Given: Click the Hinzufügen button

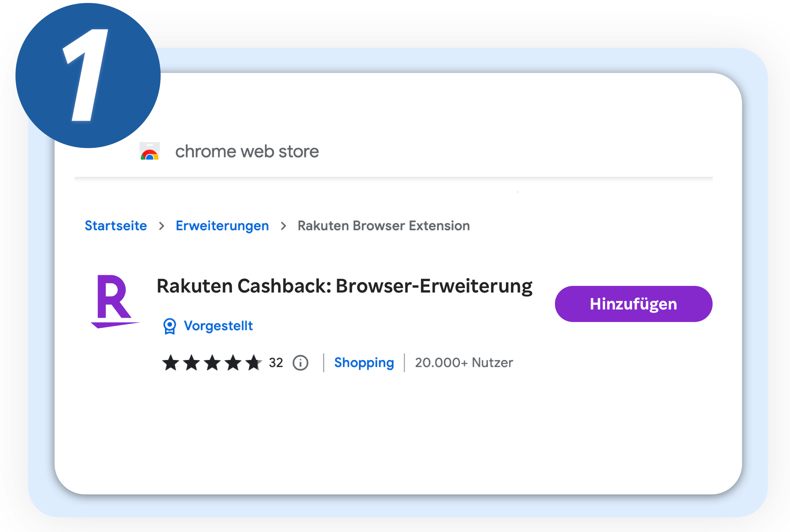Looking at the screenshot, I should point(633,304).
